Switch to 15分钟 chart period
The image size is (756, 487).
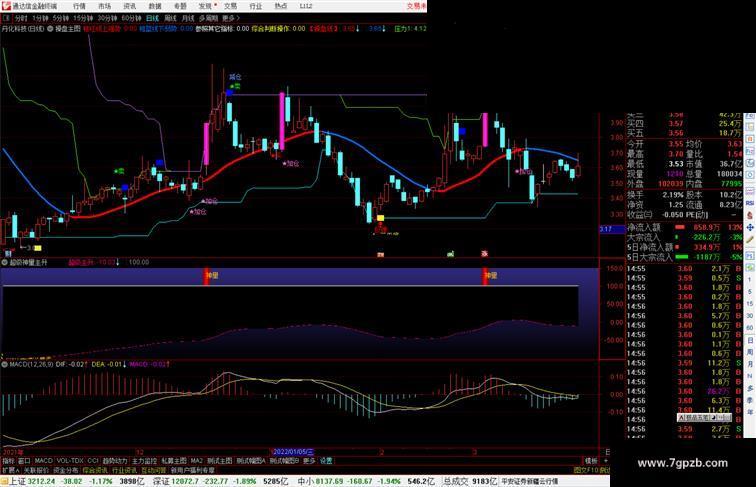83,18
